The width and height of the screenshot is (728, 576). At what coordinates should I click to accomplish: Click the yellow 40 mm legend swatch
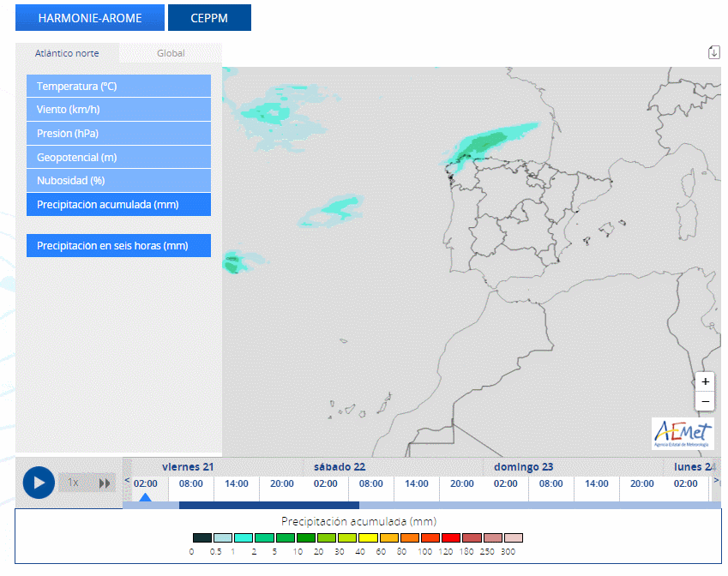point(367,538)
